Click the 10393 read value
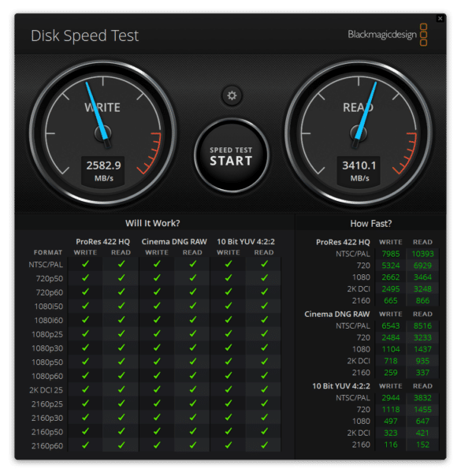The width and height of the screenshot is (461, 476). pyautogui.click(x=422, y=254)
